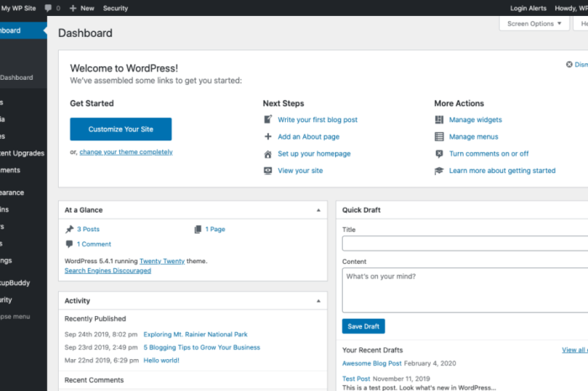Click the plus New icon in admin bar
Viewport: 588px width, 391px height.
coord(73,8)
